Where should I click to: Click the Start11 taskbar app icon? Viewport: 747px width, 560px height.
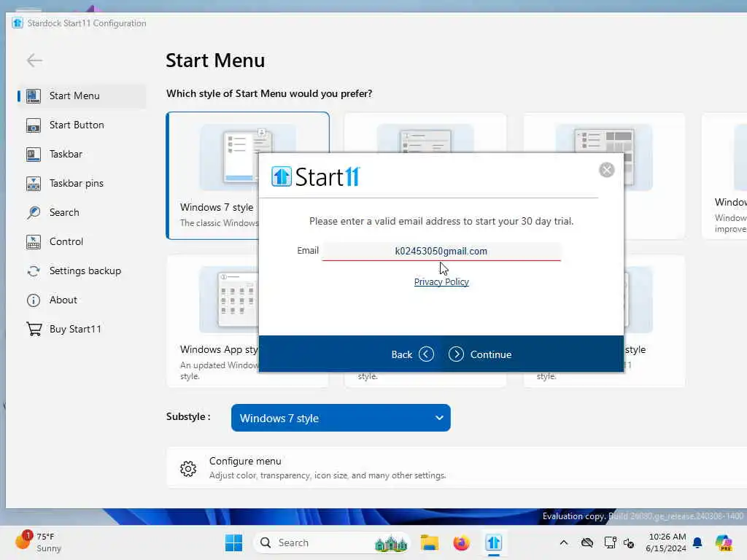tap(494, 542)
